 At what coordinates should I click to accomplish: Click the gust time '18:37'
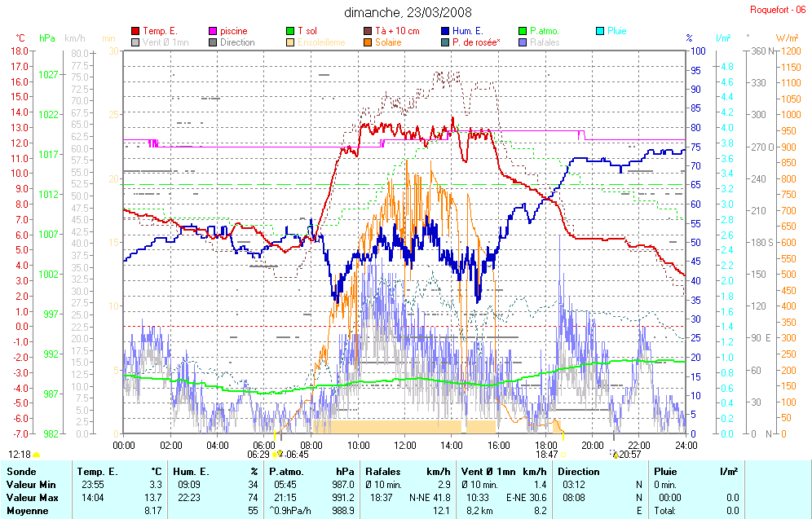click(382, 498)
